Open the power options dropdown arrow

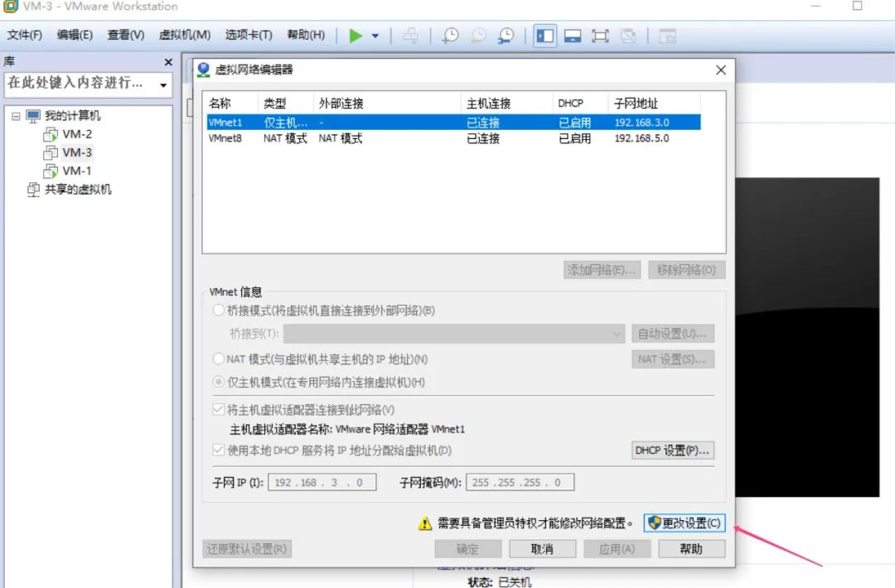point(375,36)
